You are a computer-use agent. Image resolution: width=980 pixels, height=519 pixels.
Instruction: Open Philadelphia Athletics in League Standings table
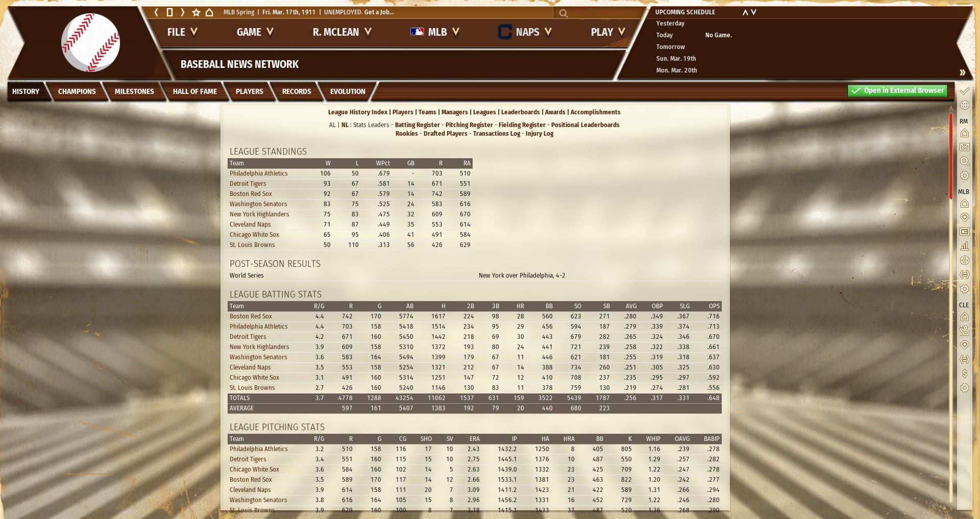pyautogui.click(x=259, y=174)
